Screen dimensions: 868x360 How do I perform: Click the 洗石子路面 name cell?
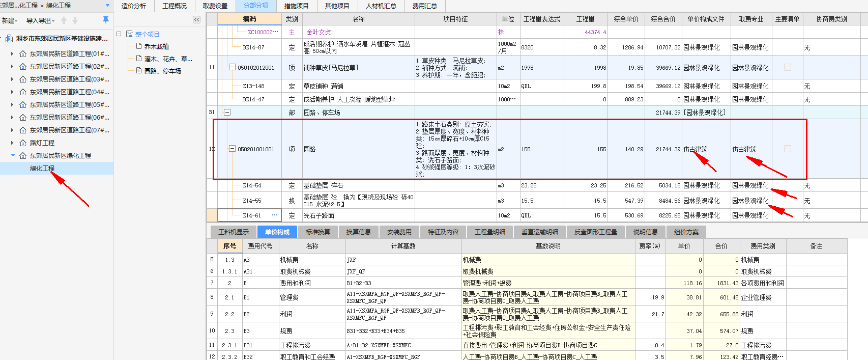[358, 215]
